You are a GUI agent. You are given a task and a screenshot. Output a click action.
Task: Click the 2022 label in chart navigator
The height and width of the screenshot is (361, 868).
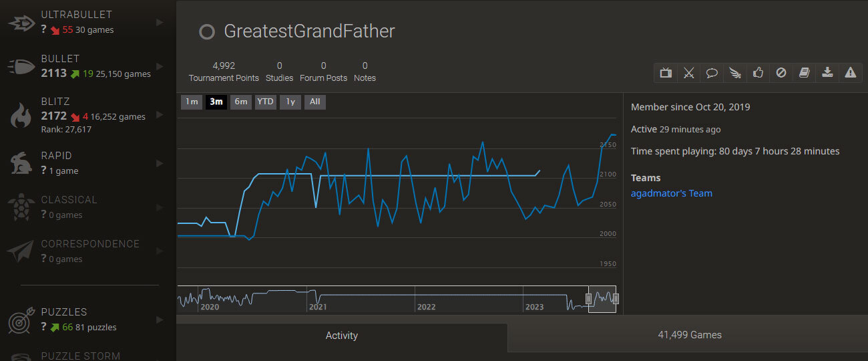point(426,307)
